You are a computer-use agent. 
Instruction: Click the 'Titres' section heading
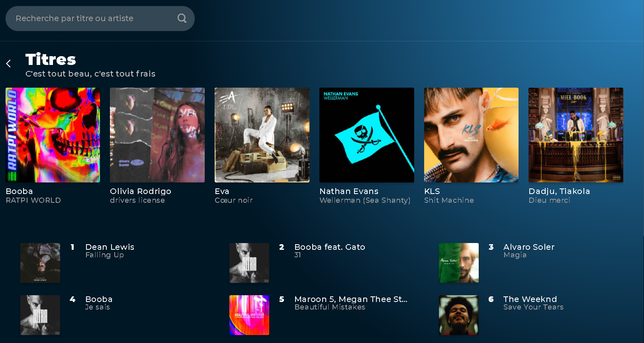(51, 59)
